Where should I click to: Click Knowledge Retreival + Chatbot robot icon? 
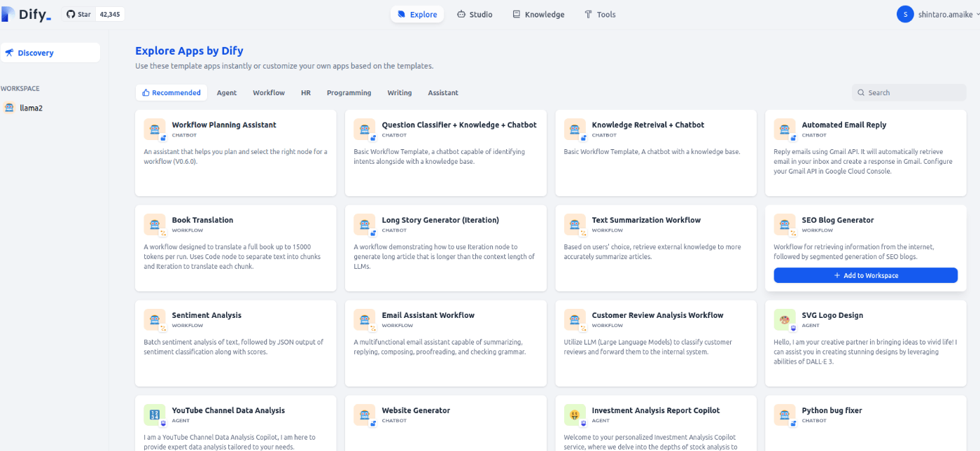pyautogui.click(x=575, y=130)
